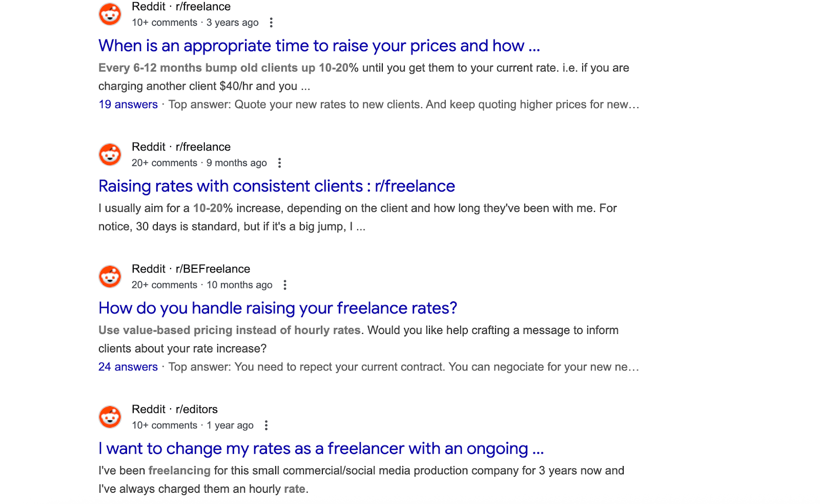The width and height of the screenshot is (820, 504).
Task: Open the result 'When is an appropriate time to raise your prices'
Action: pyautogui.click(x=319, y=46)
